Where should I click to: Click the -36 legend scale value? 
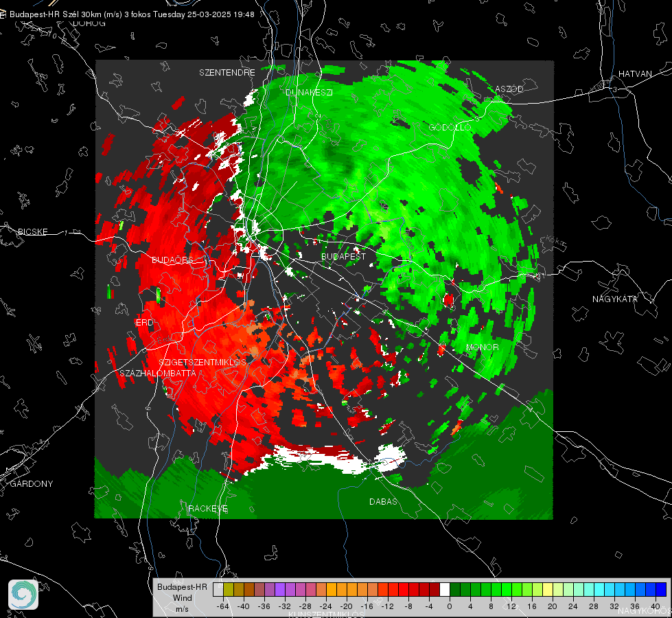coord(264,606)
